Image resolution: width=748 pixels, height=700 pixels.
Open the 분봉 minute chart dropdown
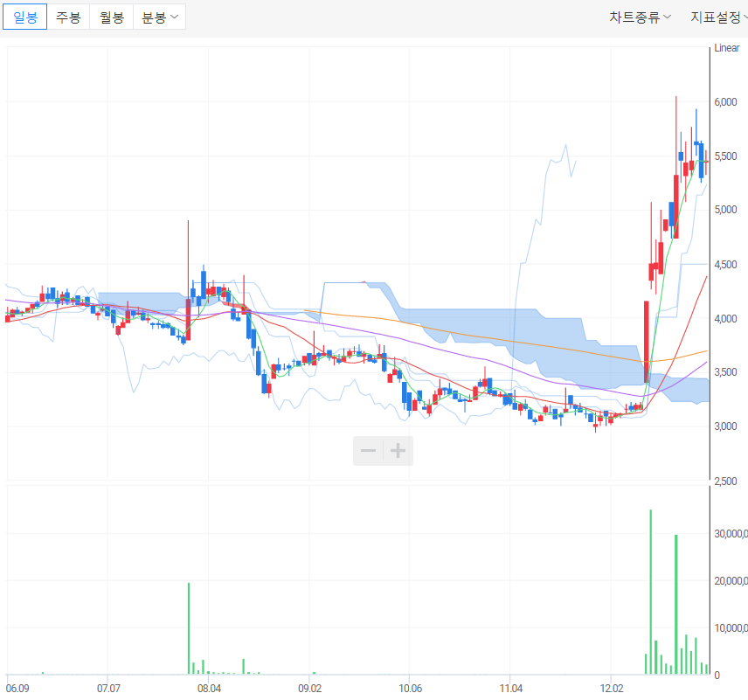[159, 17]
